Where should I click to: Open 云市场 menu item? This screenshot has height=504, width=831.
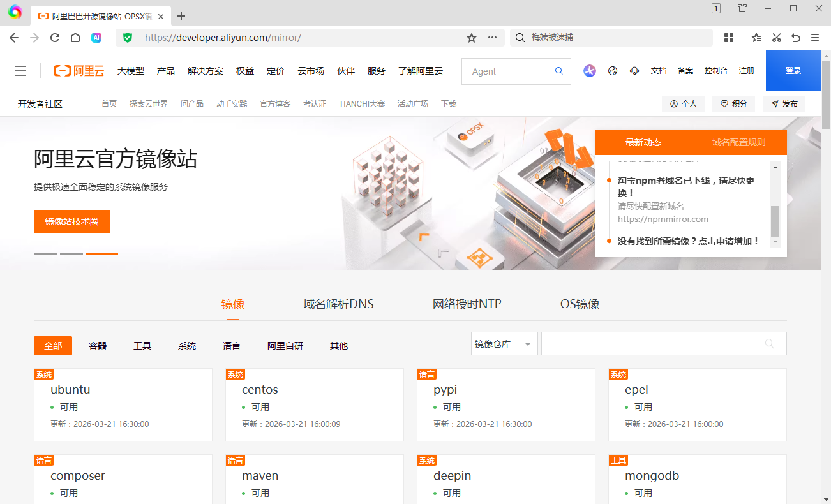[311, 71]
